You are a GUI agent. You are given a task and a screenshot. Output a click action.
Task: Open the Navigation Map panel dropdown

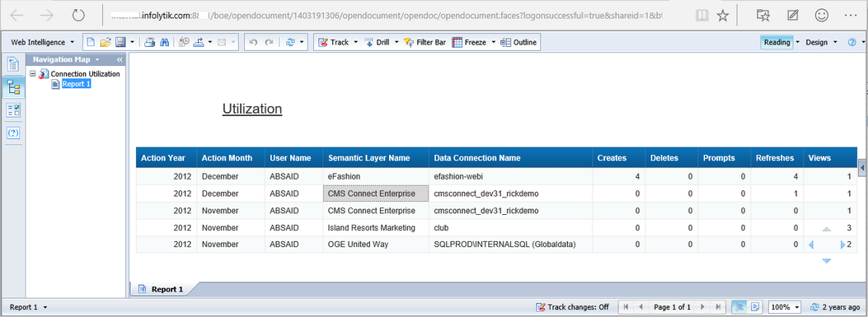[x=97, y=60]
